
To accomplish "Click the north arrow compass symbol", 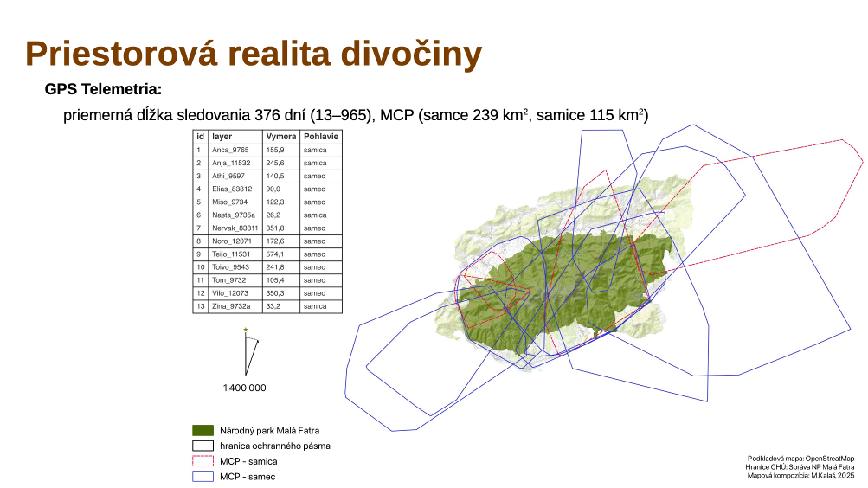I will pyautogui.click(x=251, y=352).
